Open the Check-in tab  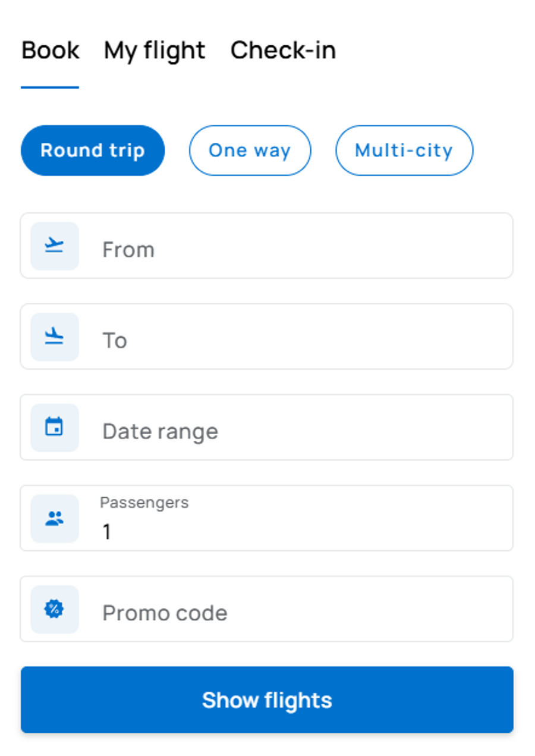tap(283, 51)
